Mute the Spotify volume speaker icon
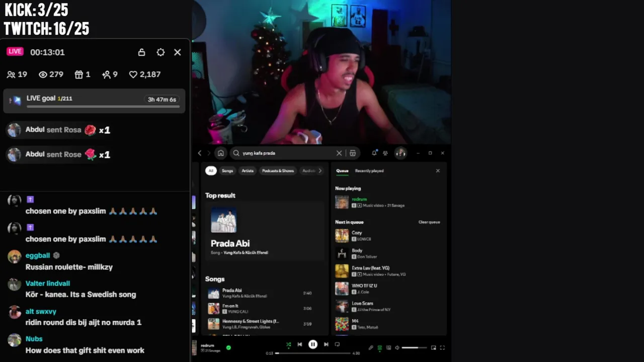The image size is (644, 362). [397, 347]
